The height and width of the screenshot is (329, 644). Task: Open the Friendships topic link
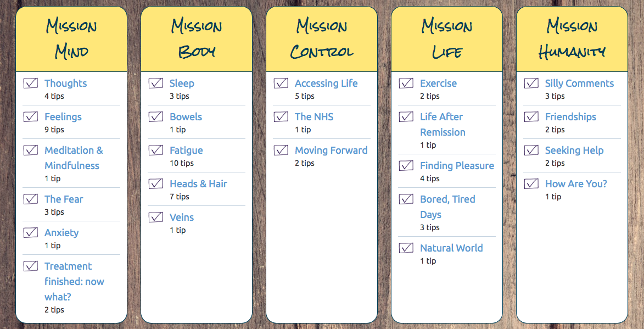pos(570,116)
